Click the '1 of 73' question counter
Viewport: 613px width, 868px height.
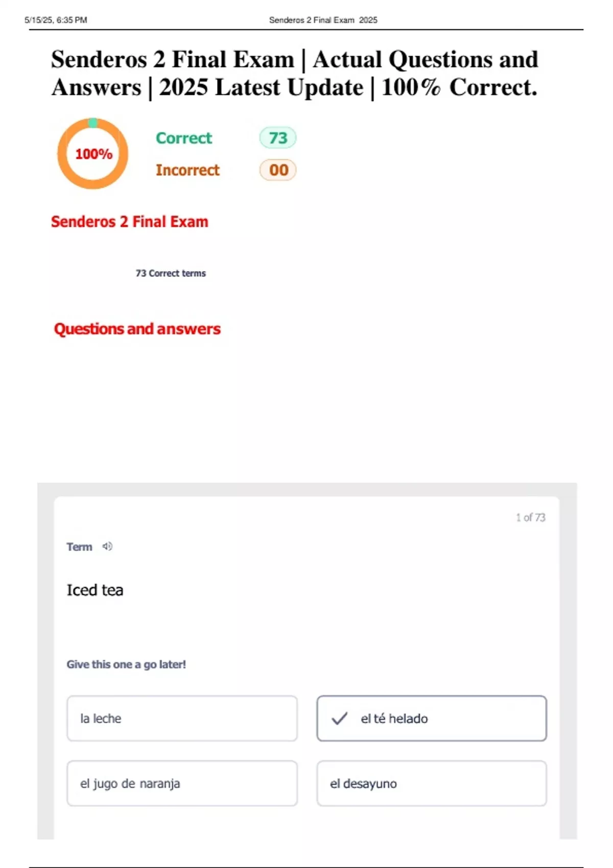530,517
